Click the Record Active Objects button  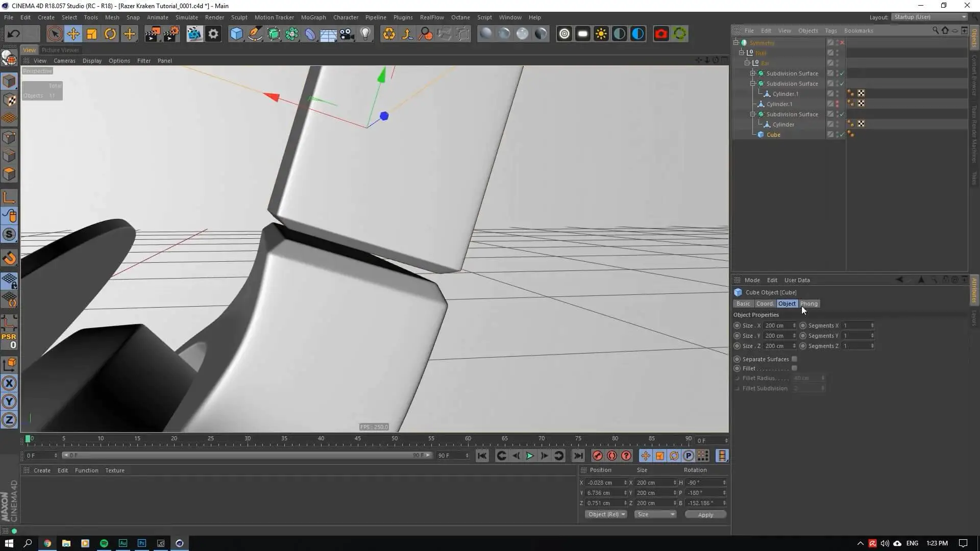(597, 456)
